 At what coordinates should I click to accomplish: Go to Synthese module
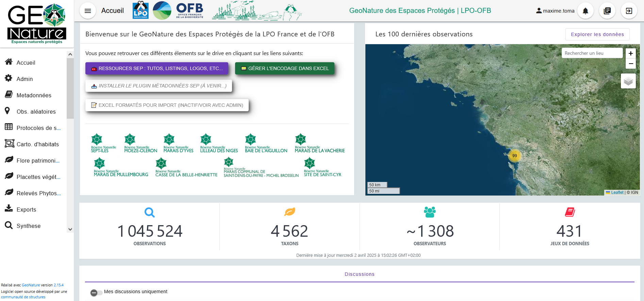click(29, 226)
